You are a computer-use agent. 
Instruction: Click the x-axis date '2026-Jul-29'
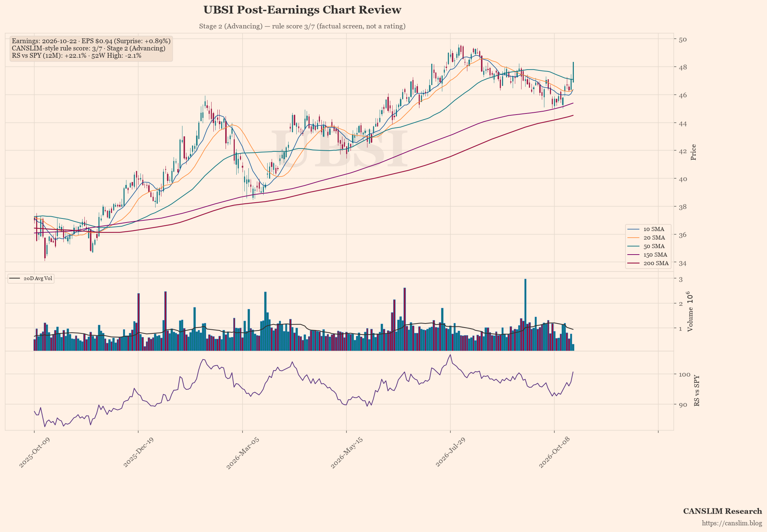coord(450,453)
